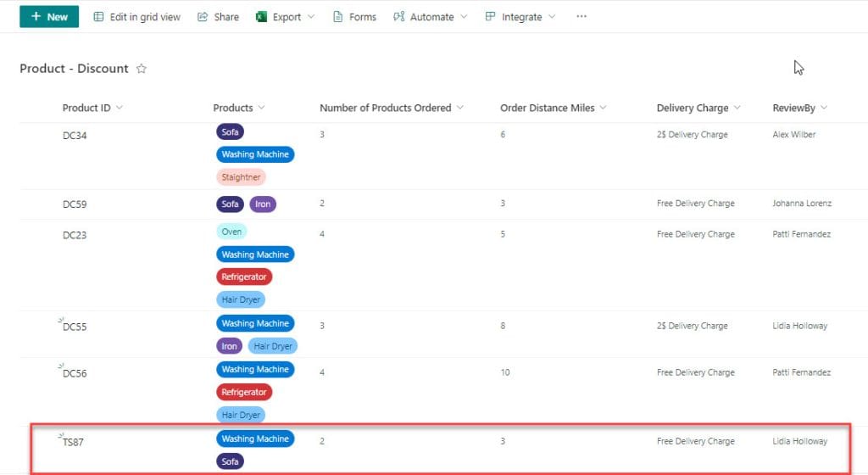The image size is (868, 475).
Task: Click Patti Fernandez in DC23 row
Action: pos(802,234)
